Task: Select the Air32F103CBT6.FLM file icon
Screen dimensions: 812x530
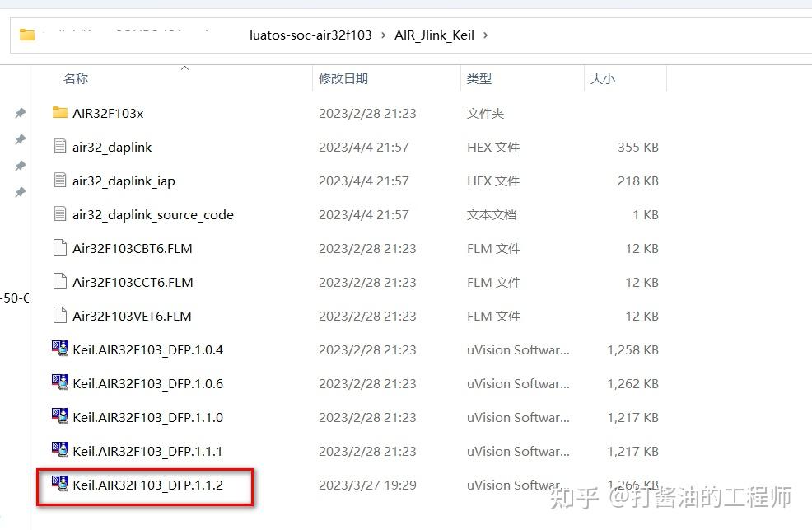Action: coord(60,247)
